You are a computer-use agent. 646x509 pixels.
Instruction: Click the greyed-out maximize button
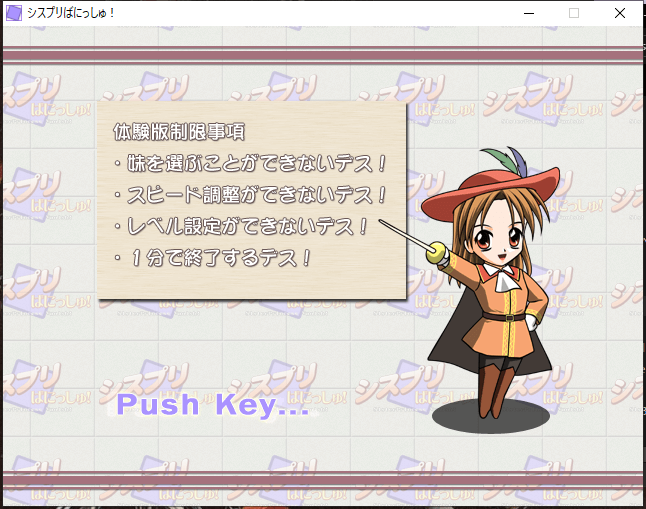[x=574, y=13]
